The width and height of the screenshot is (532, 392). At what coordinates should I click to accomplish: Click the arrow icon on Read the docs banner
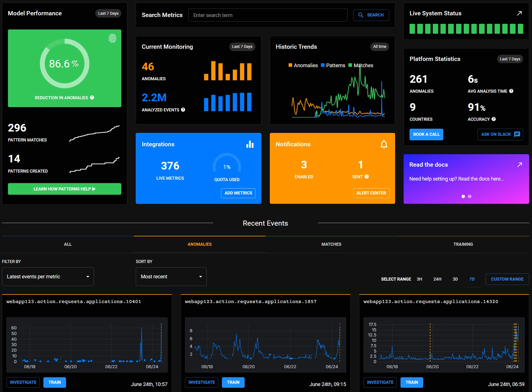(x=520, y=164)
